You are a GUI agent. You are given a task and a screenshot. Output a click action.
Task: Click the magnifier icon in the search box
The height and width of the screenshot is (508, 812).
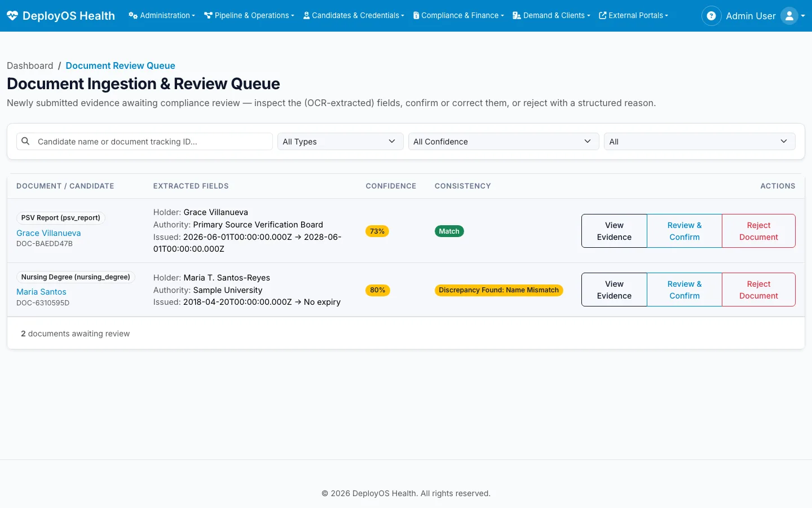25,141
